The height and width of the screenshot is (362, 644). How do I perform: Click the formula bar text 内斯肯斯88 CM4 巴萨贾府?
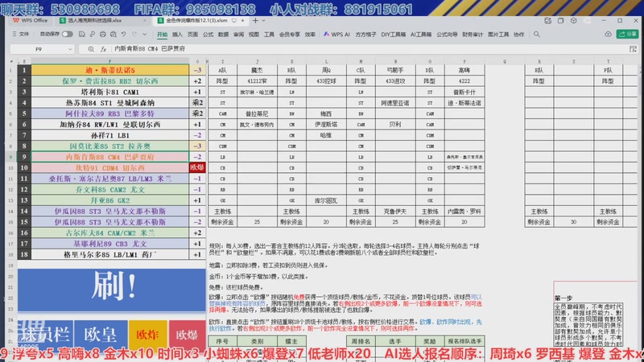(150, 49)
